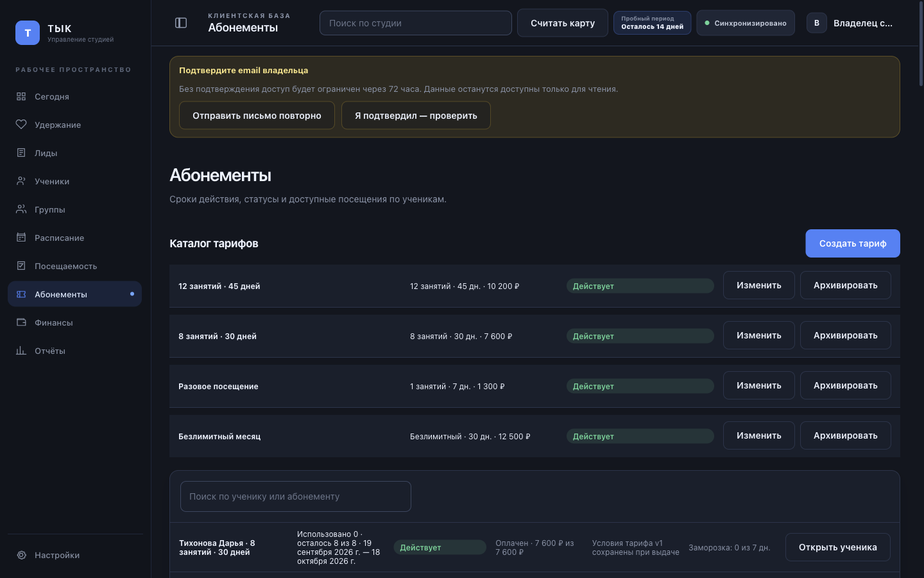Toggle the sidebar collapse icon

[181, 23]
